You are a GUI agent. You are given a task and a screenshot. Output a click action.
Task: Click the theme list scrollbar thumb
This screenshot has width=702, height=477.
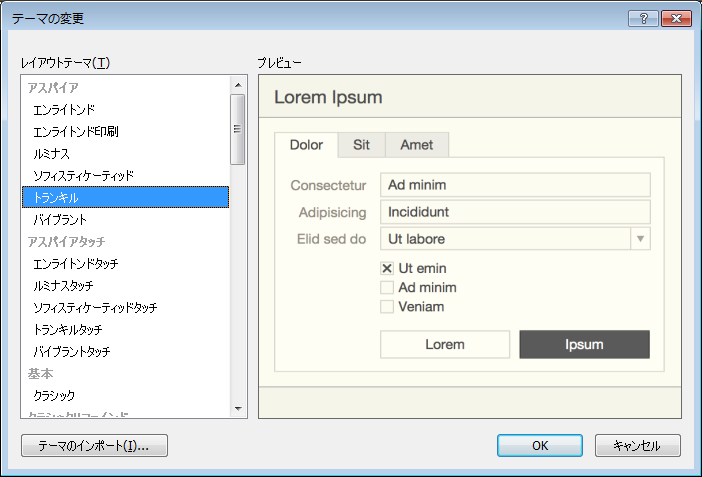click(x=238, y=129)
